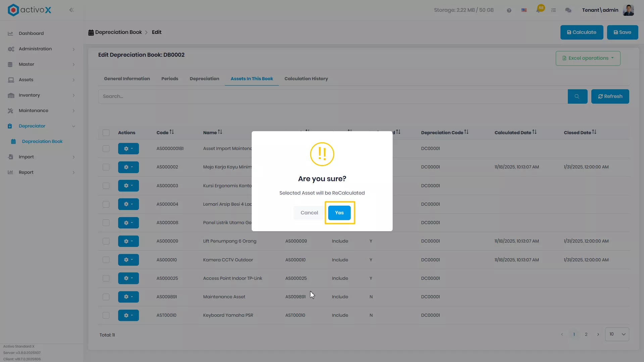
Task: Open gear actions for AS000003
Action: tap(128, 186)
